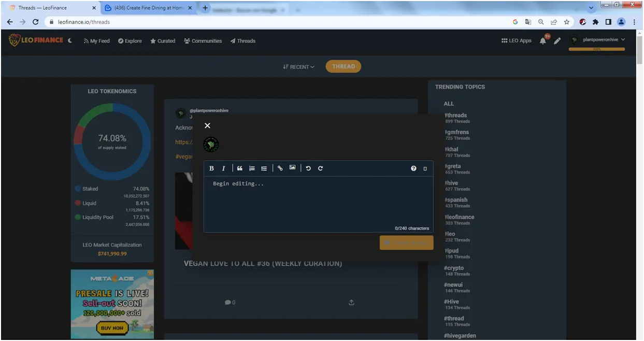Open the Google Translate icon
644x341 pixels.
pyautogui.click(x=528, y=22)
